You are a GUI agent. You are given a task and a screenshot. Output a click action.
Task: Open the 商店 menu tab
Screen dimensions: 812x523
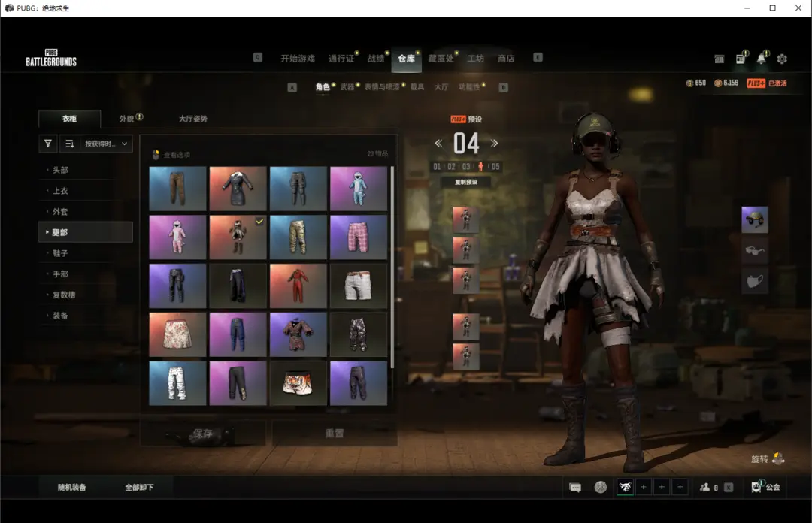click(x=506, y=59)
